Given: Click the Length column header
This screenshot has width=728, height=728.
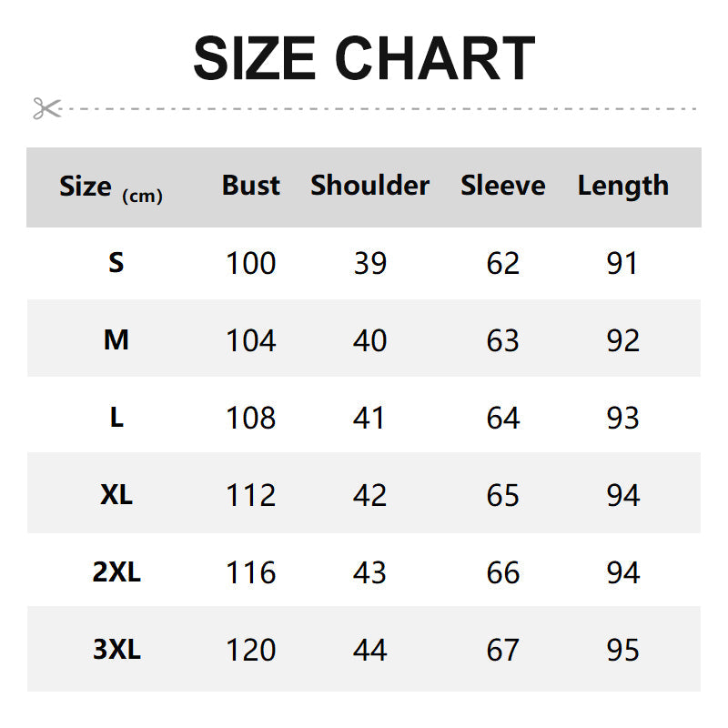Looking at the screenshot, I should 622,186.
